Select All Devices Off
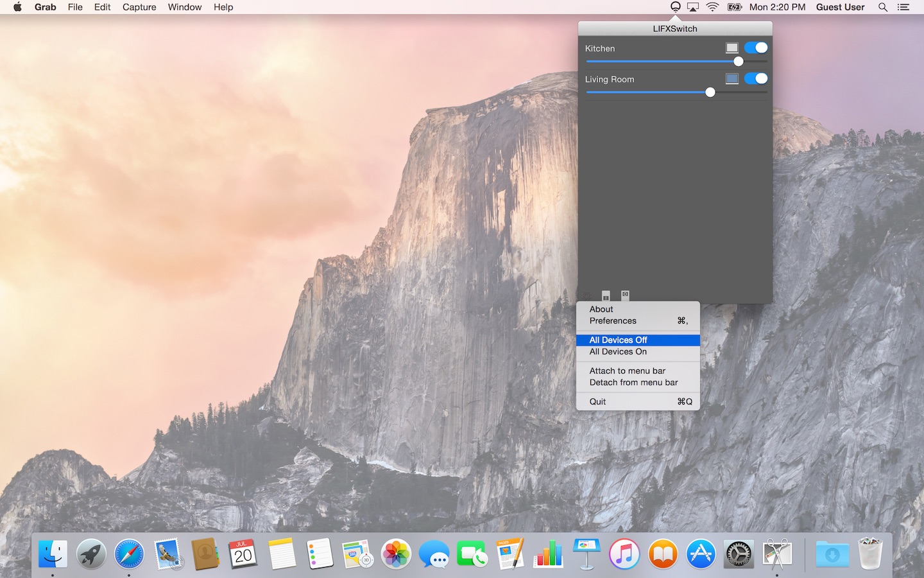This screenshot has width=924, height=578. pos(638,340)
